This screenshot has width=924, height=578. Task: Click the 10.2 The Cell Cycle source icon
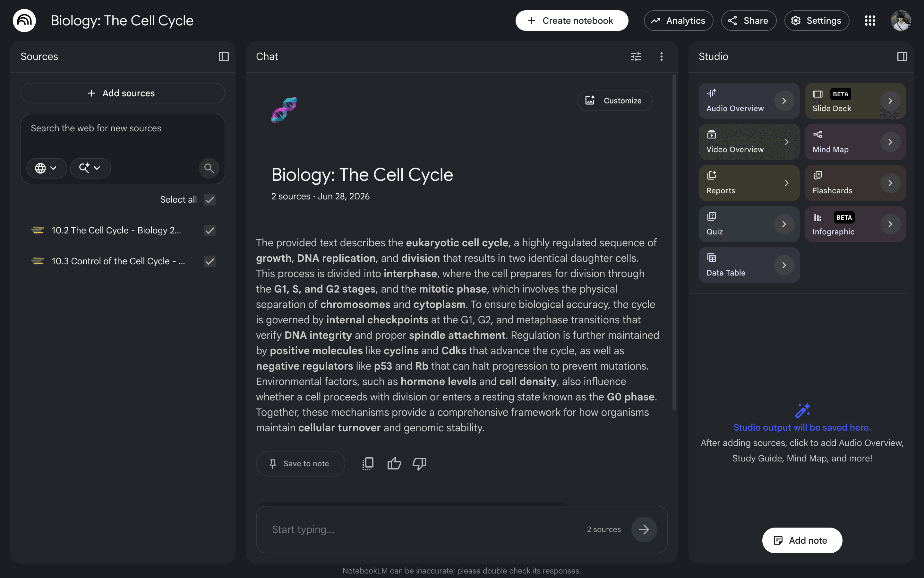[x=38, y=230]
